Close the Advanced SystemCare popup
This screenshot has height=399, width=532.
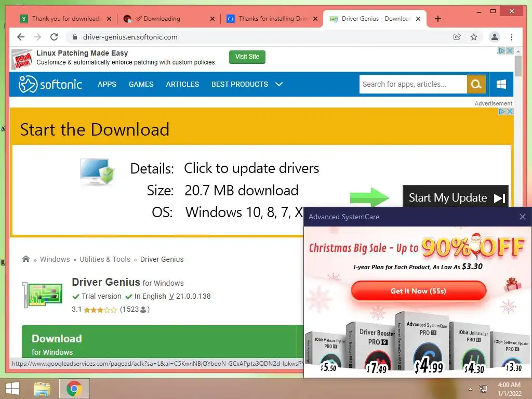tap(523, 217)
